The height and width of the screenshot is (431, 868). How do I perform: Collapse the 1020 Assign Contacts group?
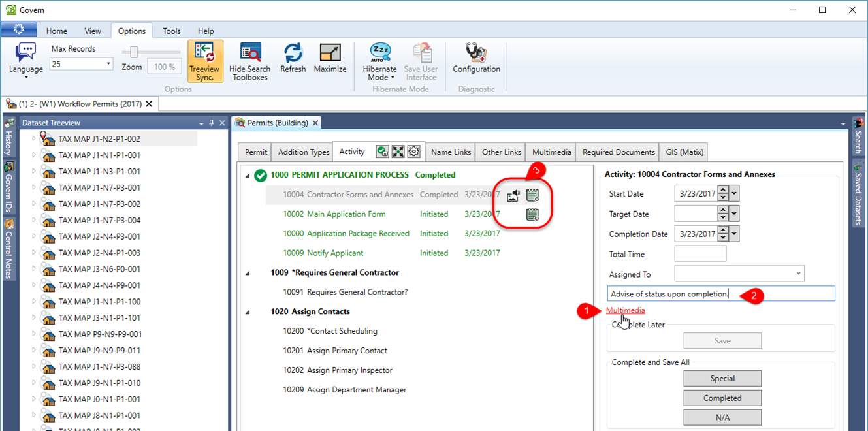tap(248, 312)
